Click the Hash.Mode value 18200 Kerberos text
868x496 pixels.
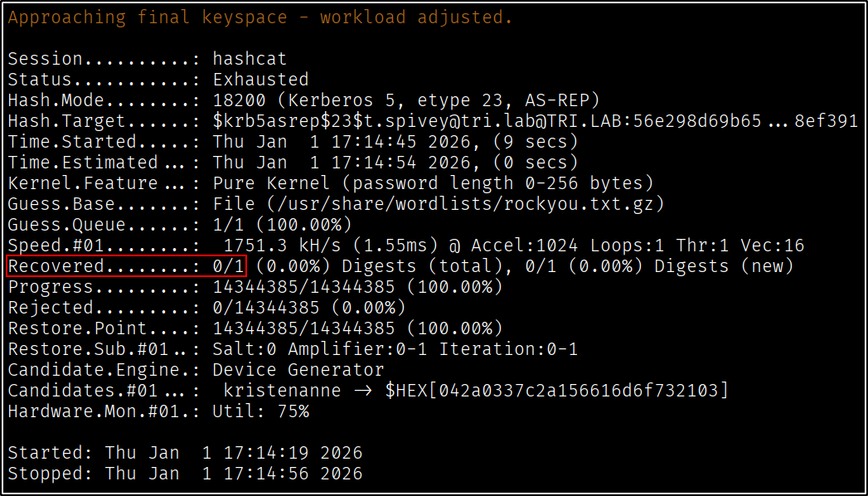point(405,100)
